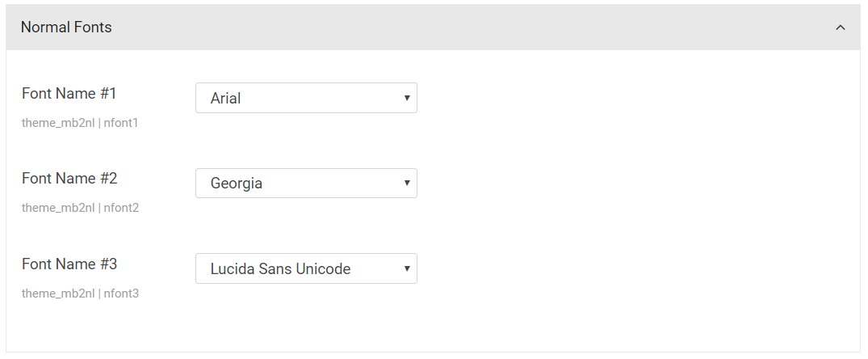Screen dimensions: 868x359
Task: Open the Font Name #3 select box
Action: [x=306, y=268]
